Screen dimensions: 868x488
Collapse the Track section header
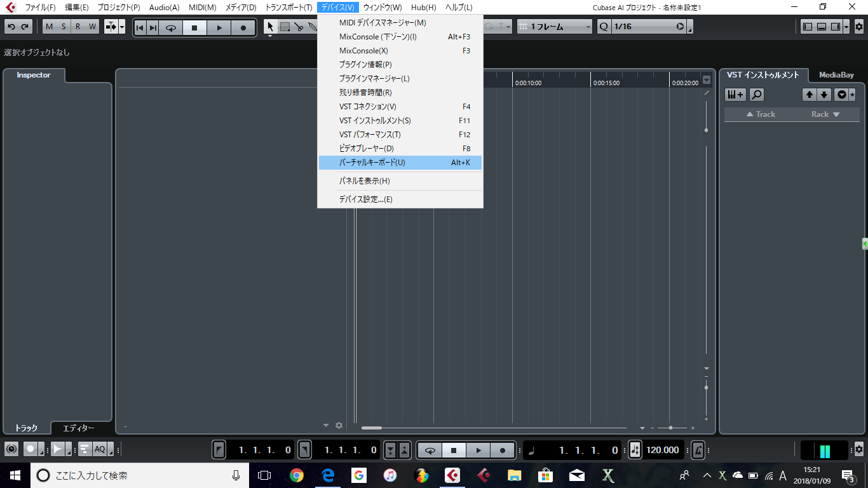(761, 114)
